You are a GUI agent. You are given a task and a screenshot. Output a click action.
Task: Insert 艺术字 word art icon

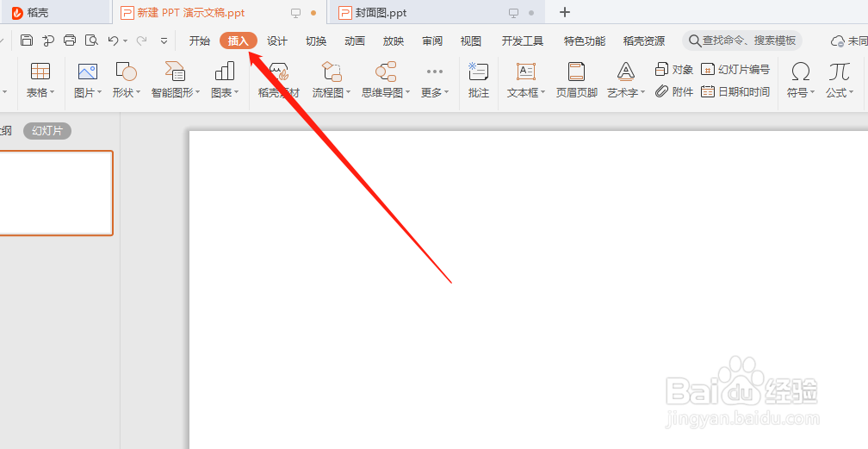(x=625, y=72)
